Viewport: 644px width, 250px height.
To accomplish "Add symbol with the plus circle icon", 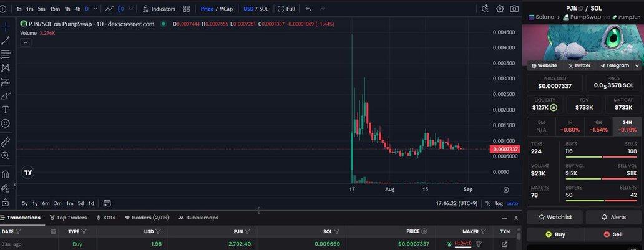I will point(3,9).
